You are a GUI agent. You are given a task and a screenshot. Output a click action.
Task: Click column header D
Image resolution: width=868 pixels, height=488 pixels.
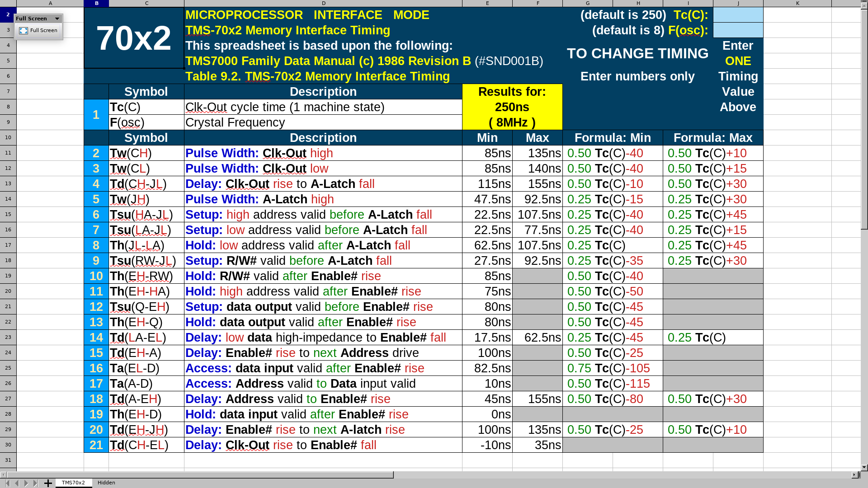pos(323,3)
